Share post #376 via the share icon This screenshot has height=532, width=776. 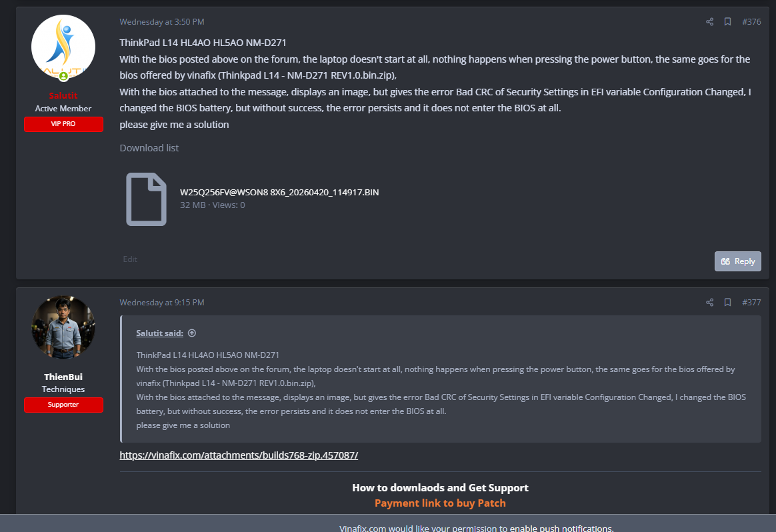[x=709, y=21]
